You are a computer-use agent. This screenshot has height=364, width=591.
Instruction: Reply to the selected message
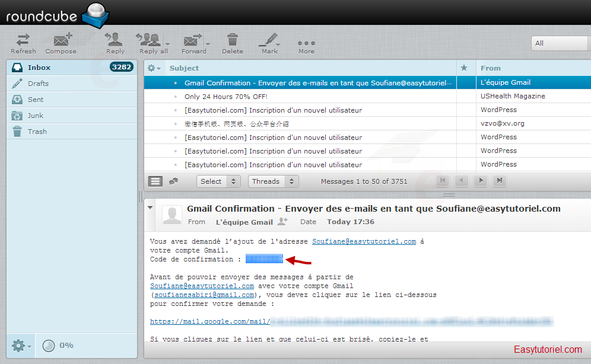[115, 44]
